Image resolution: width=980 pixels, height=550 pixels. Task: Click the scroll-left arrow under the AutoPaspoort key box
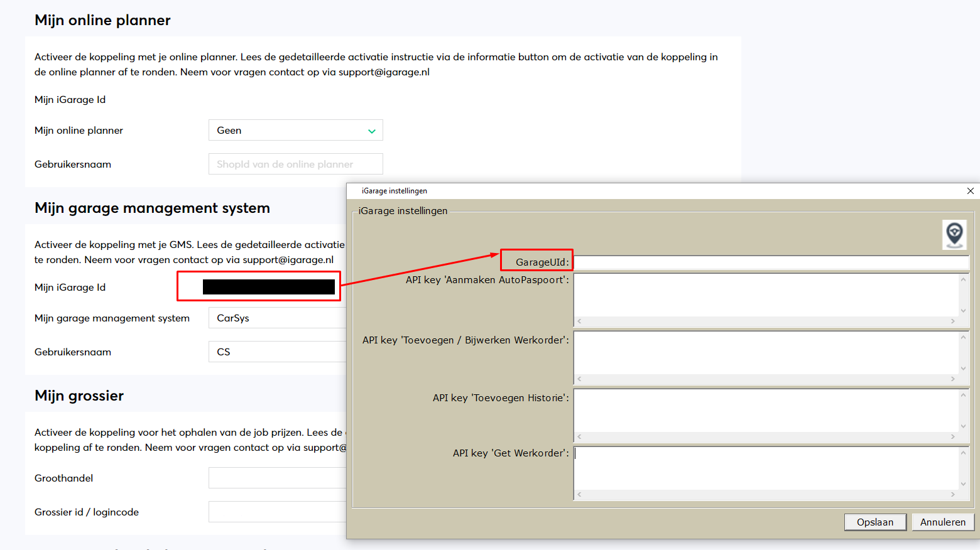coord(579,321)
